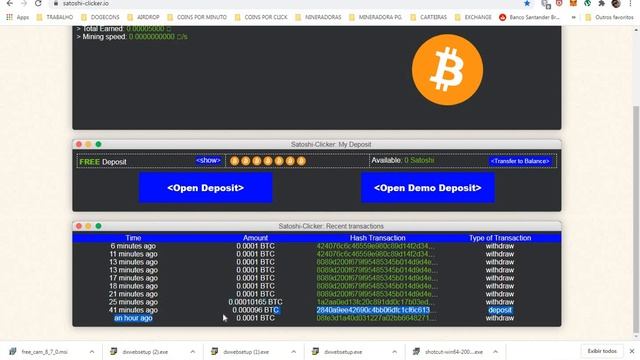Open the AIRDROP bookmark folder
The width and height of the screenshot is (640, 360).
coord(143,17)
